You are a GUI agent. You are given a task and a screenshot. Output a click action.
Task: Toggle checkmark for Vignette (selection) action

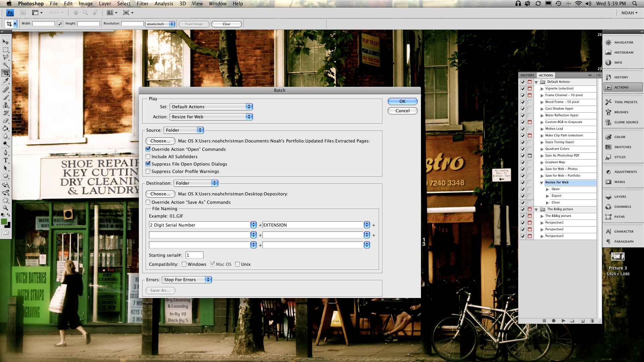[523, 88]
